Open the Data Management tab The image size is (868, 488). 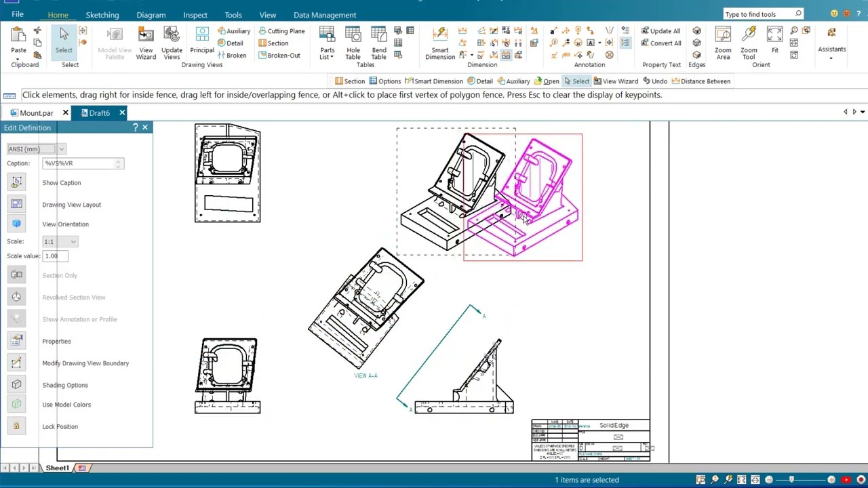[325, 15]
